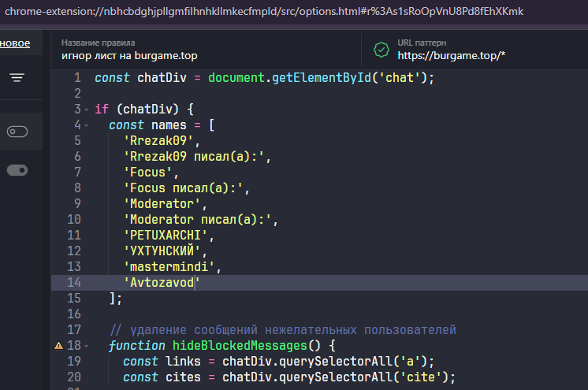Click the green URL pattern valid checkmark badge
Image resolution: width=588 pixels, height=390 pixels.
[381, 50]
